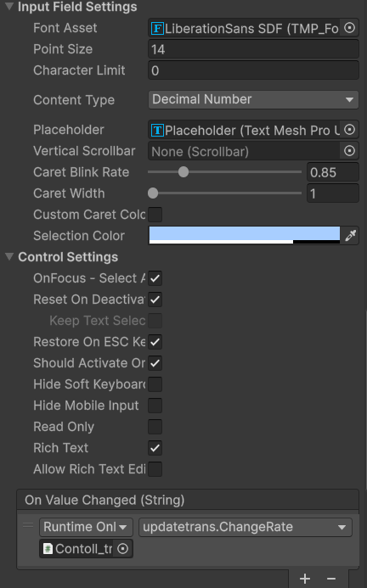
Task: Enable Custom Caret Color checkbox
Action: (155, 215)
